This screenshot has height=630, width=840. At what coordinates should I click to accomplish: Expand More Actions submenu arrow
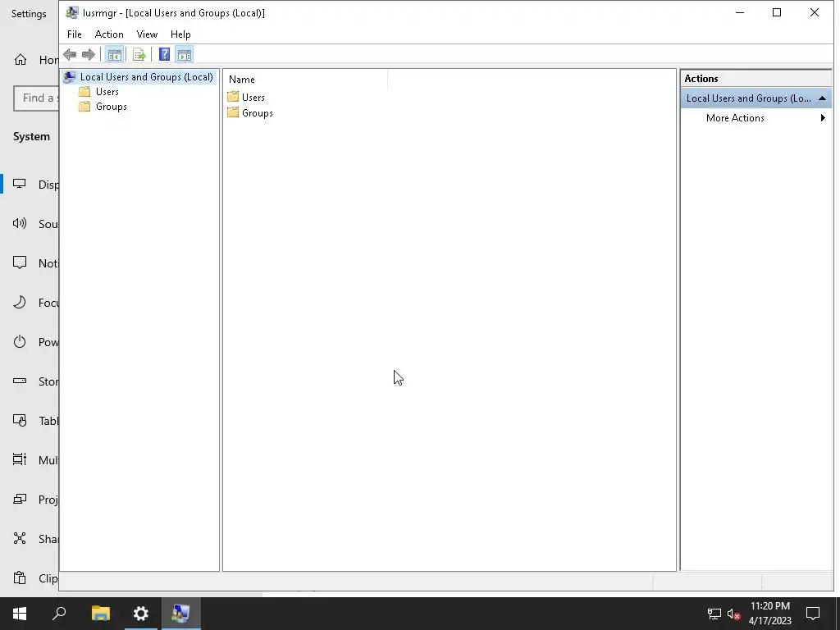(824, 118)
